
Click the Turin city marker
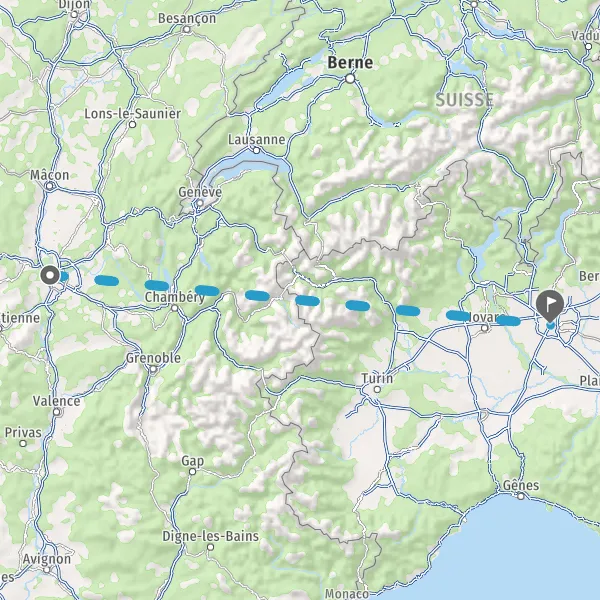pos(377,390)
